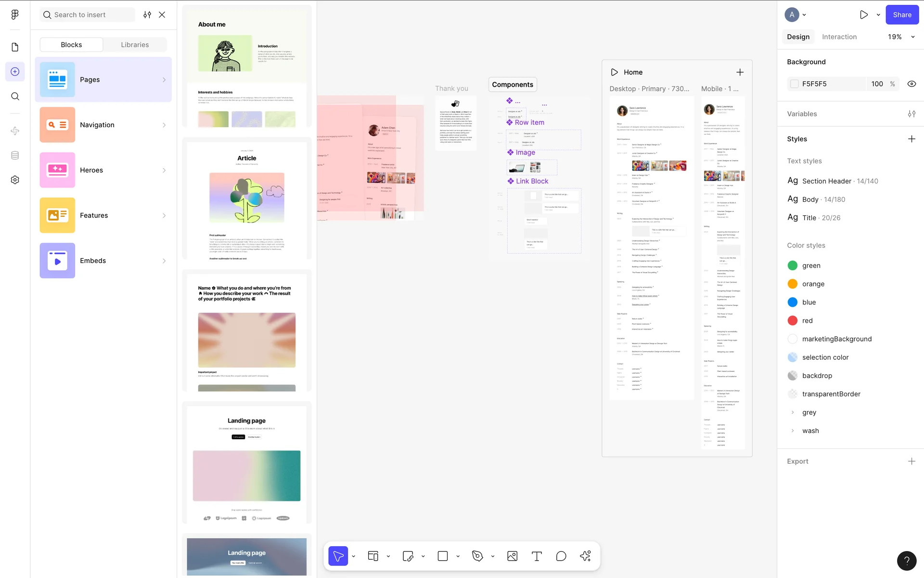Toggle background visibility eye icon

click(911, 84)
